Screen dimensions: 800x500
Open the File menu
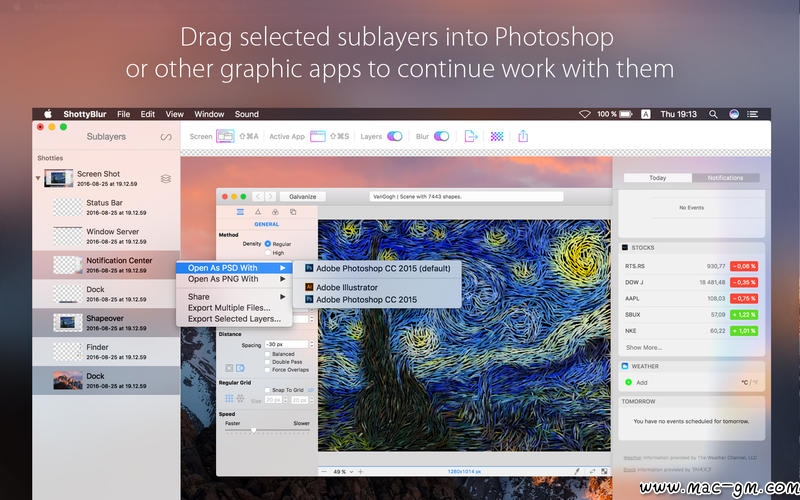tap(123, 114)
